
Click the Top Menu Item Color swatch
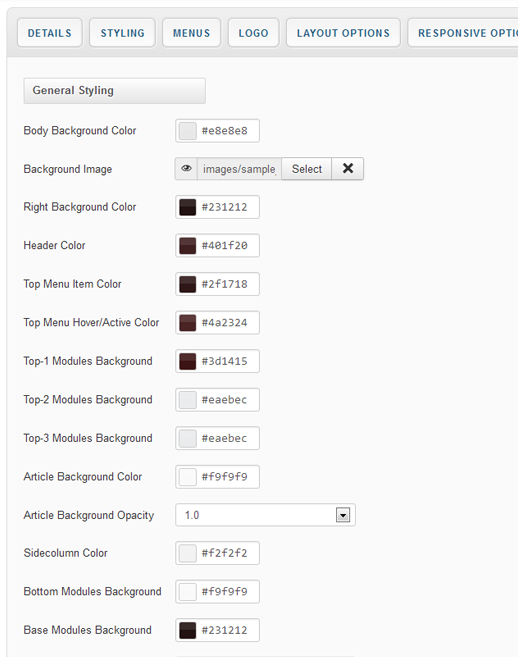click(x=188, y=284)
